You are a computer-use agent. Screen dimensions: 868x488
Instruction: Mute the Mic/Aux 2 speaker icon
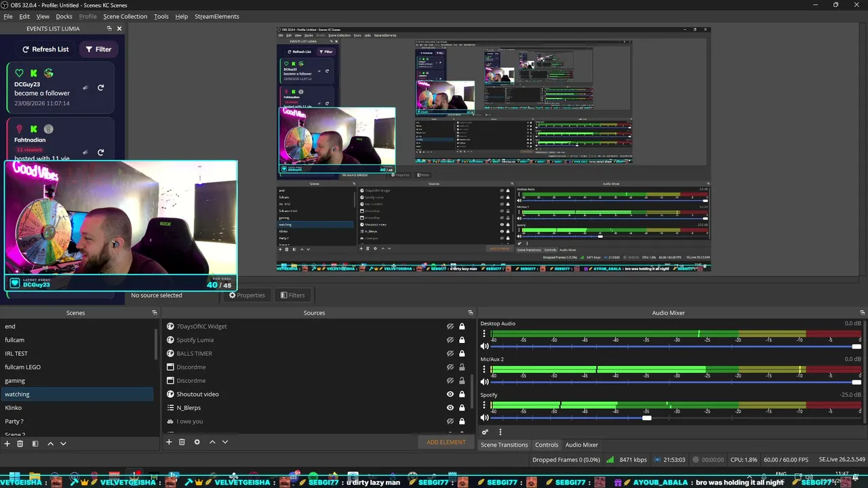tap(484, 382)
